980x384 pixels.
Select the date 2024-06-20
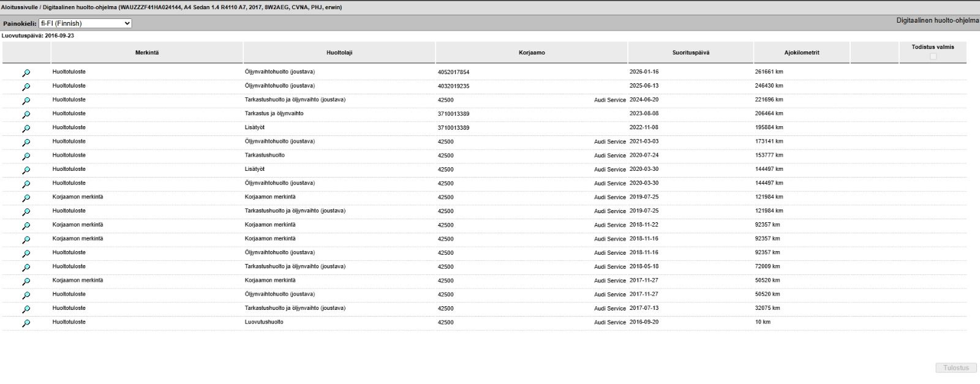(644, 100)
